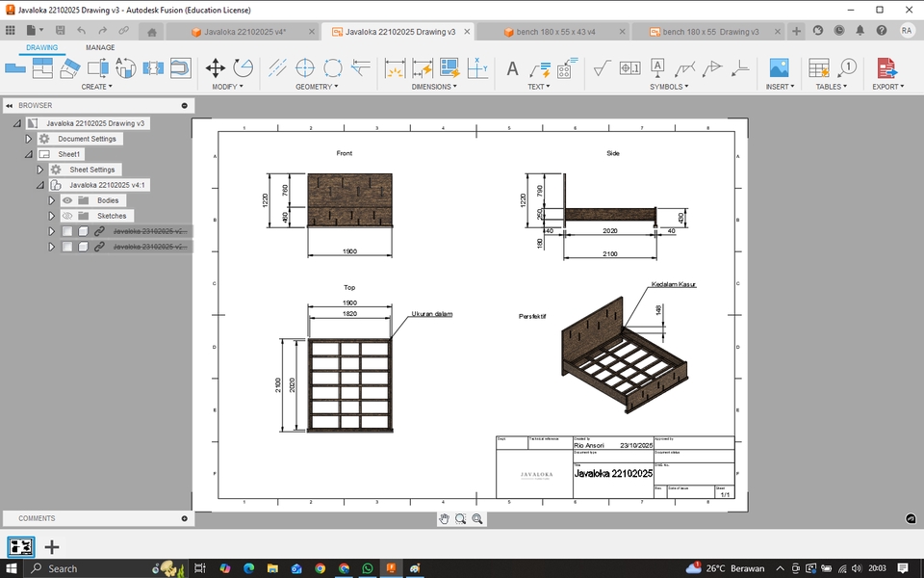Click the Save icon
Viewport: 924px width, 578px height.
click(x=60, y=30)
